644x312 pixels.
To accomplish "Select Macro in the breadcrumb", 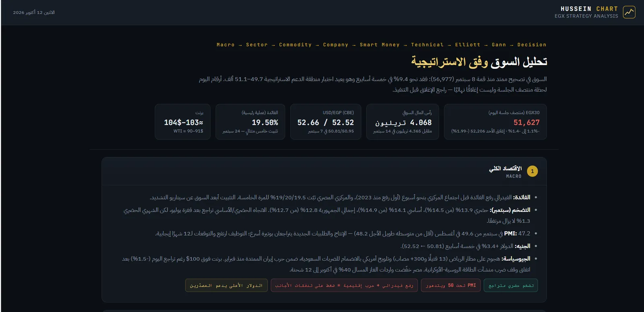I will pyautogui.click(x=225, y=45).
